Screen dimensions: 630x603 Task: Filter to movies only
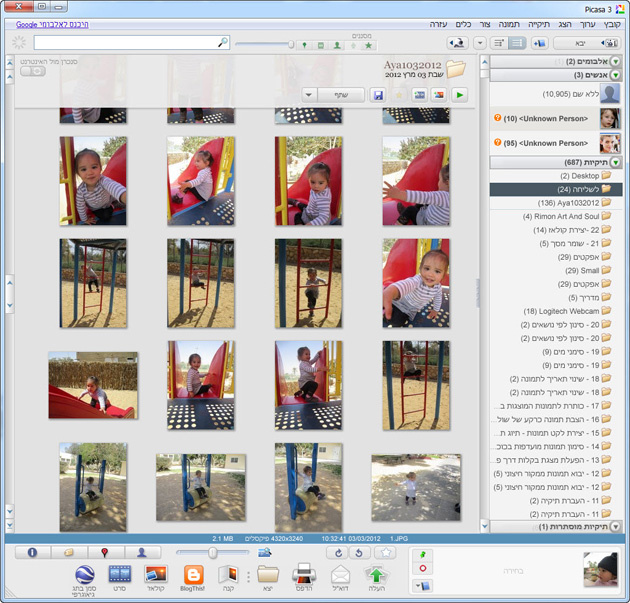click(321, 45)
